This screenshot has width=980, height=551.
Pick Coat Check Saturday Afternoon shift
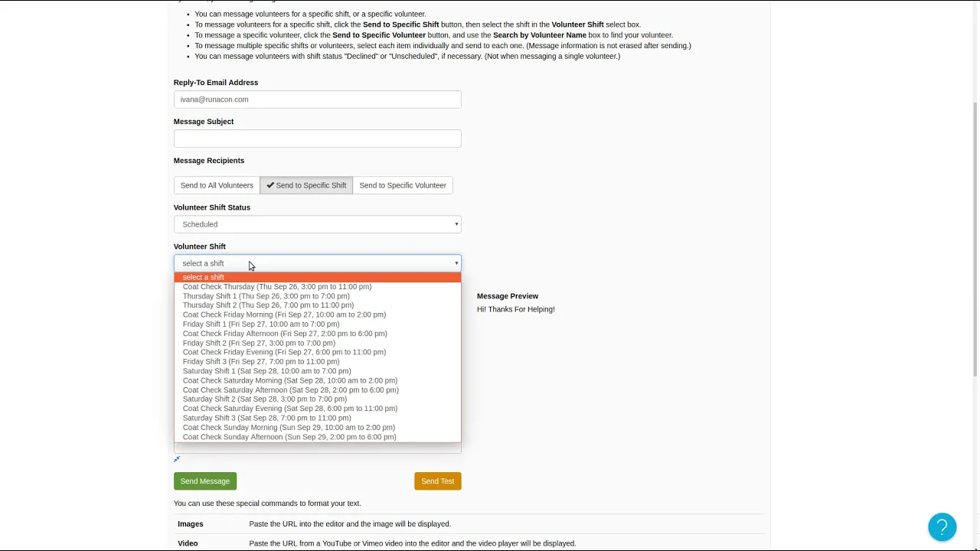click(317, 390)
